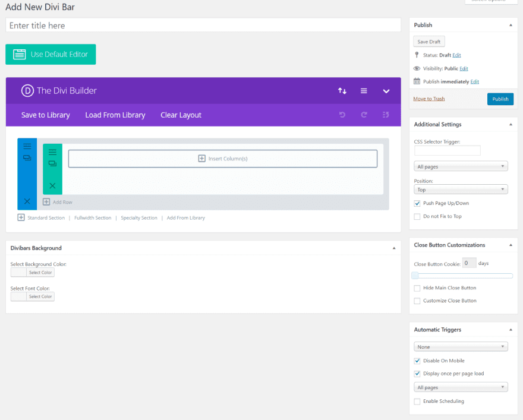Toggle Push Page Up/Down checkbox

(x=417, y=203)
